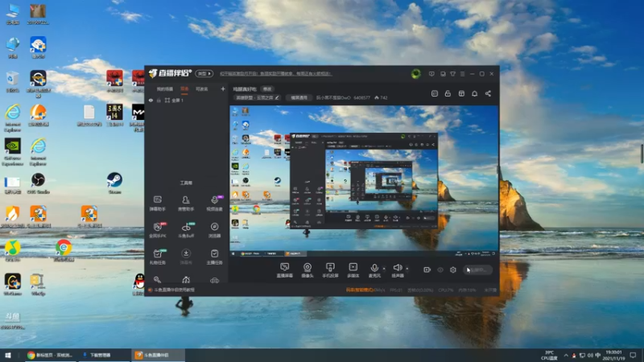Open the danmaku assistant tool (弹幕助手)
Viewport: 644px width, 362px height.
pyautogui.click(x=157, y=204)
